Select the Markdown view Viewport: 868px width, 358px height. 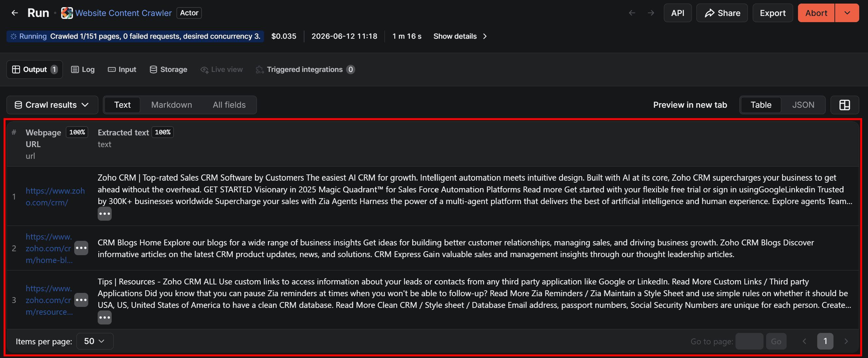coord(172,105)
